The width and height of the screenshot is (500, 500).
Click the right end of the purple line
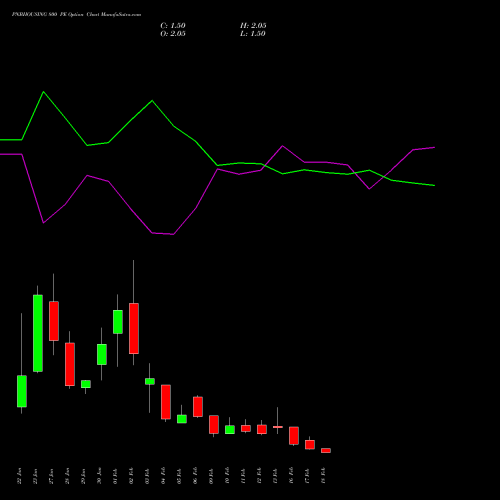434,147
